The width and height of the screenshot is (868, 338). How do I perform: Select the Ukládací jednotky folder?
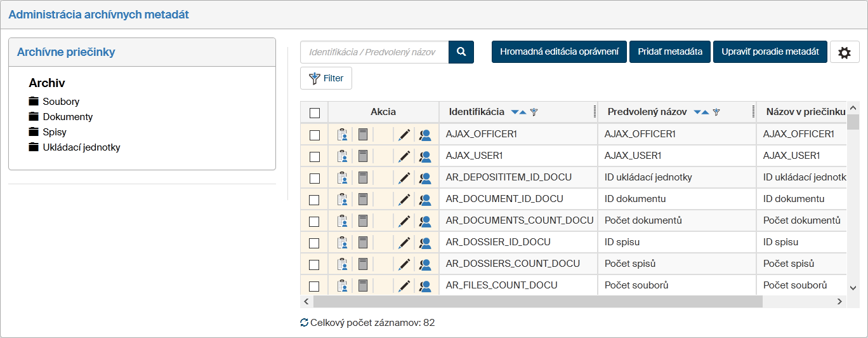point(81,147)
